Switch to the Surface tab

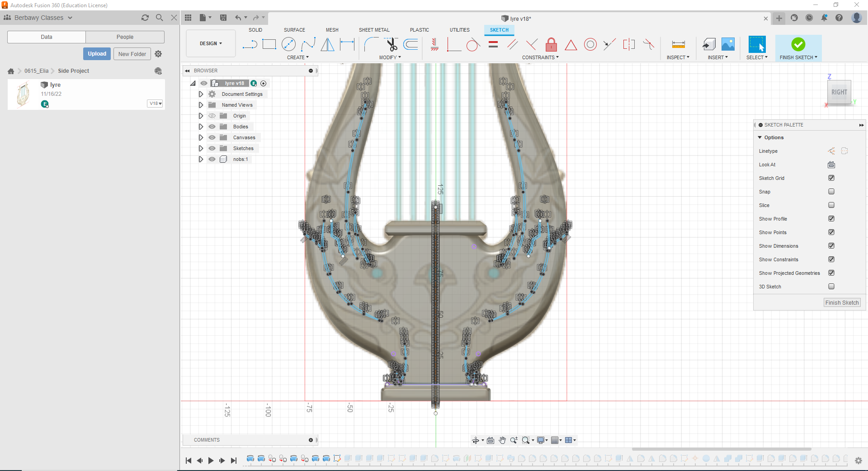click(294, 30)
